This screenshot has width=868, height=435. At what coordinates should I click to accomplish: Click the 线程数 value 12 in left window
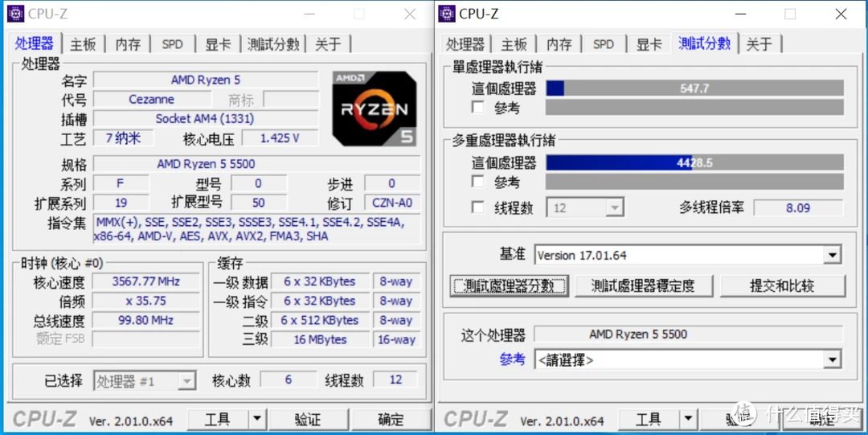pos(395,380)
